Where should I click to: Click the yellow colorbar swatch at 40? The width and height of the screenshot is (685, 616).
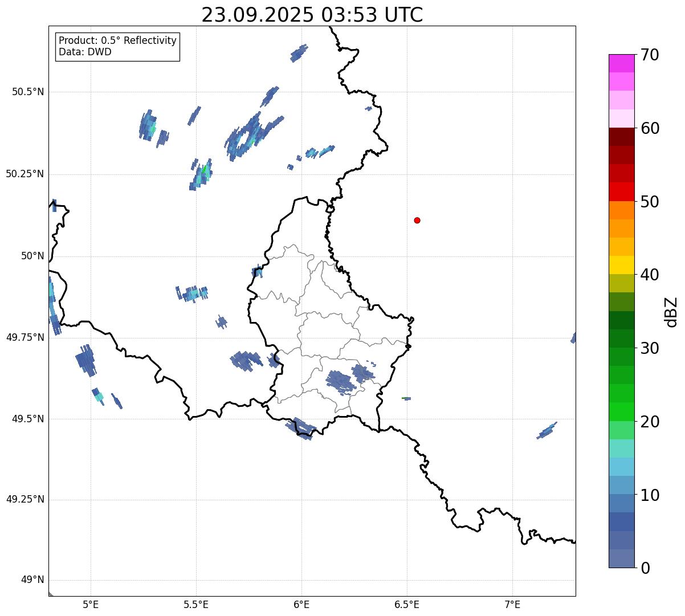click(x=622, y=265)
